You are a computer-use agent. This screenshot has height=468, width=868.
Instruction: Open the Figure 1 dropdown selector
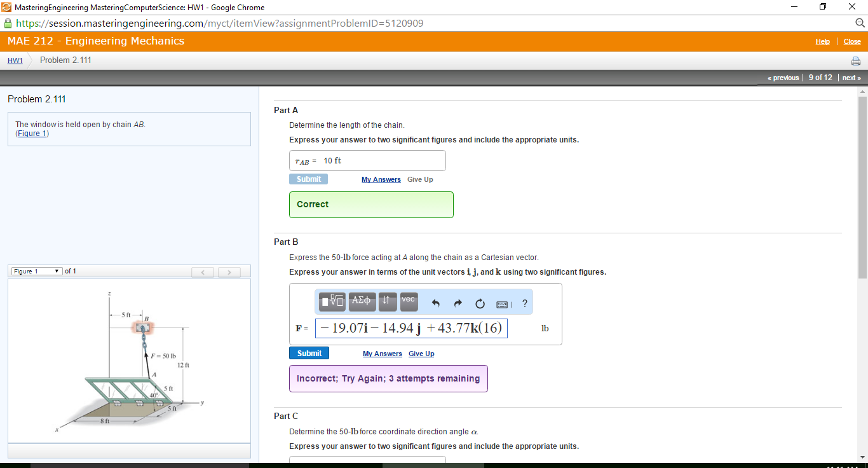pyautogui.click(x=36, y=272)
